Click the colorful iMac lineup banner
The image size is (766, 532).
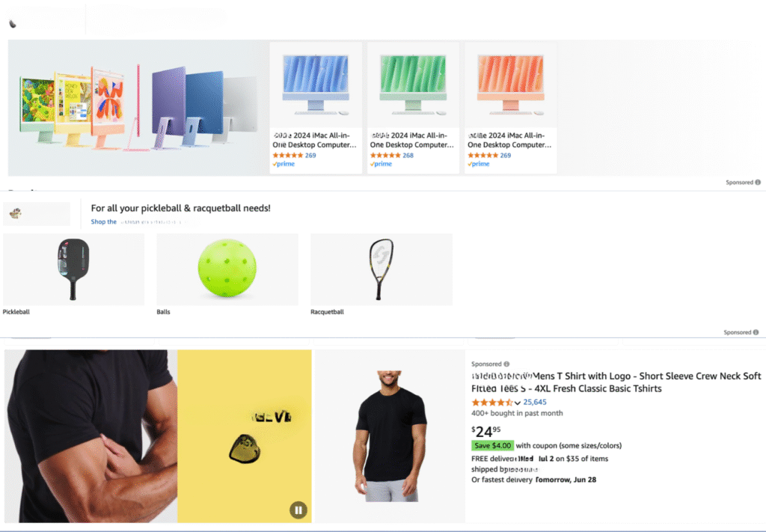[x=138, y=108]
